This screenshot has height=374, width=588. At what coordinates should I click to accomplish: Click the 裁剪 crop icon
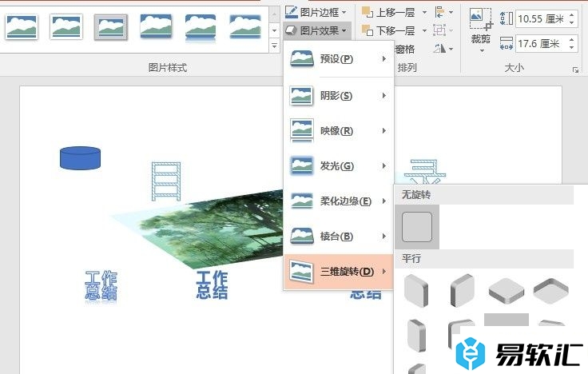[481, 19]
